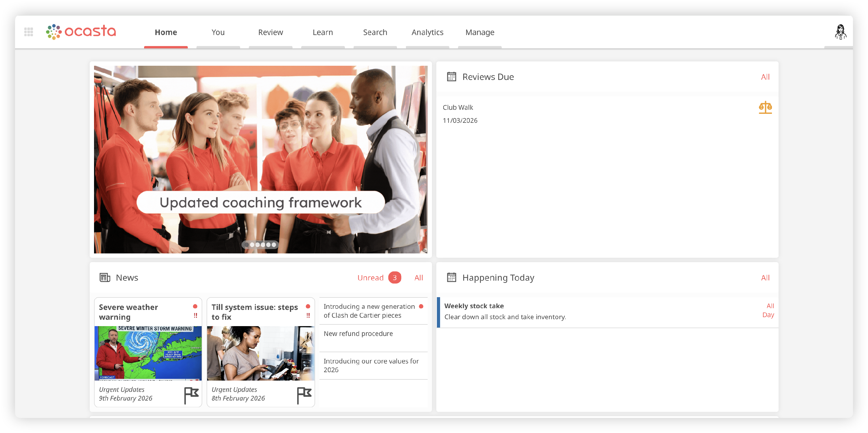Select the first carousel dot indicator

click(x=247, y=245)
